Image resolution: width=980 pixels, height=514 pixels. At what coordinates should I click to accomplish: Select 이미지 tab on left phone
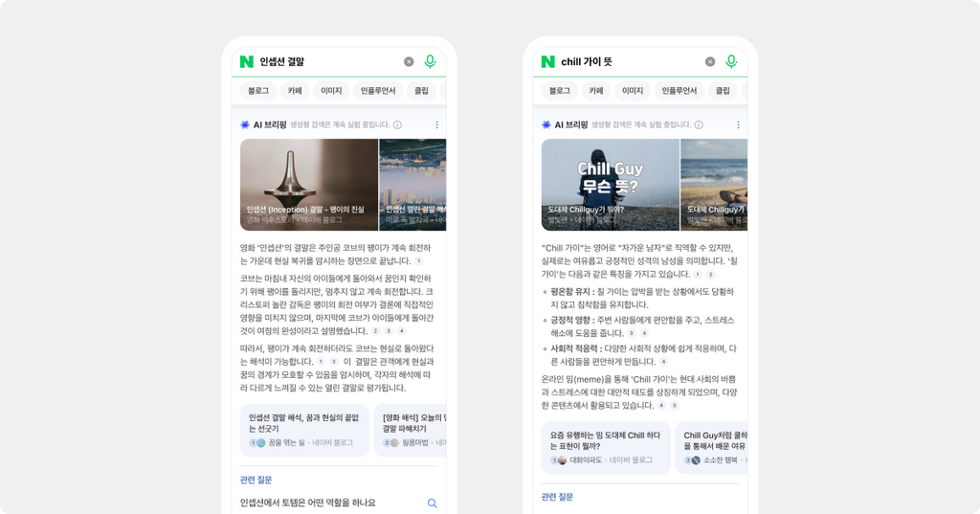pos(331,91)
